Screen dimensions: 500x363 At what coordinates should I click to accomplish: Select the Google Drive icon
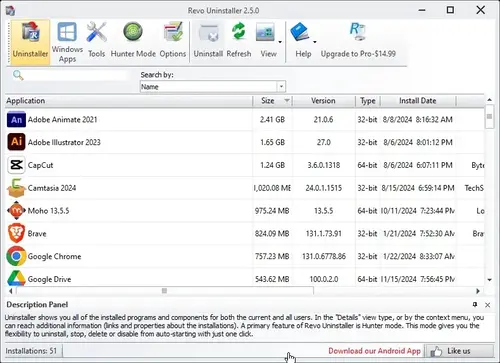pos(16,278)
